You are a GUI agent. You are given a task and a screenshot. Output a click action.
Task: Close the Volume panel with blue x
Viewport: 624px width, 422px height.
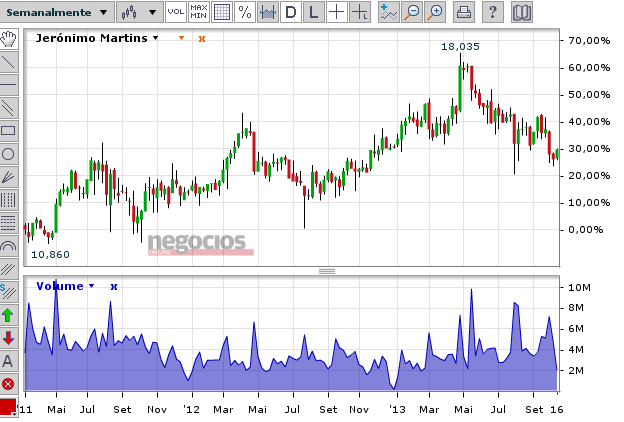click(x=114, y=287)
